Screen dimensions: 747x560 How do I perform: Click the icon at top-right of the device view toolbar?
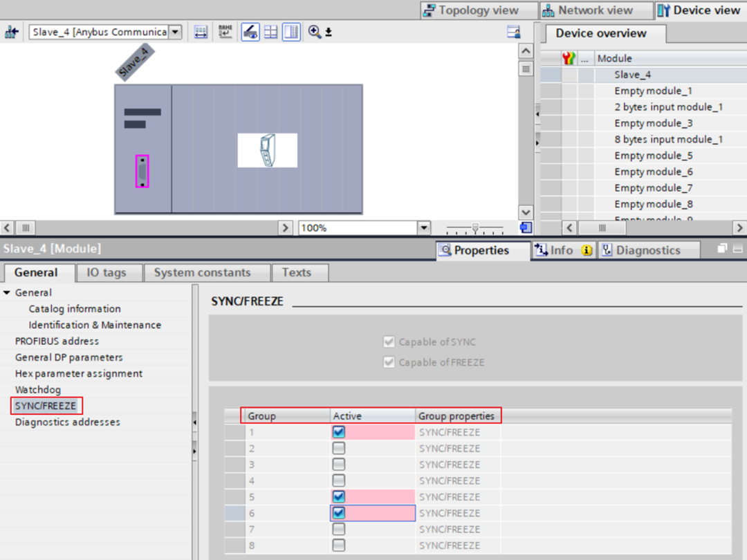tap(513, 32)
